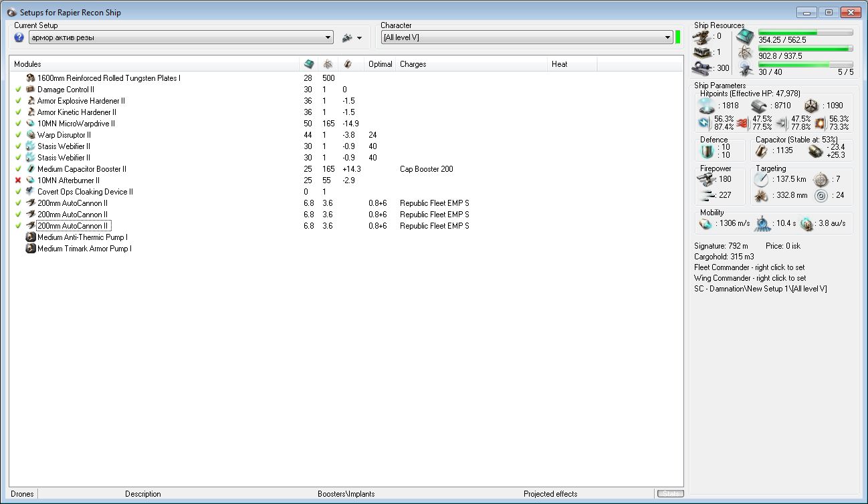Click the warp speed icon showing 3.8 au/s

[x=806, y=224]
